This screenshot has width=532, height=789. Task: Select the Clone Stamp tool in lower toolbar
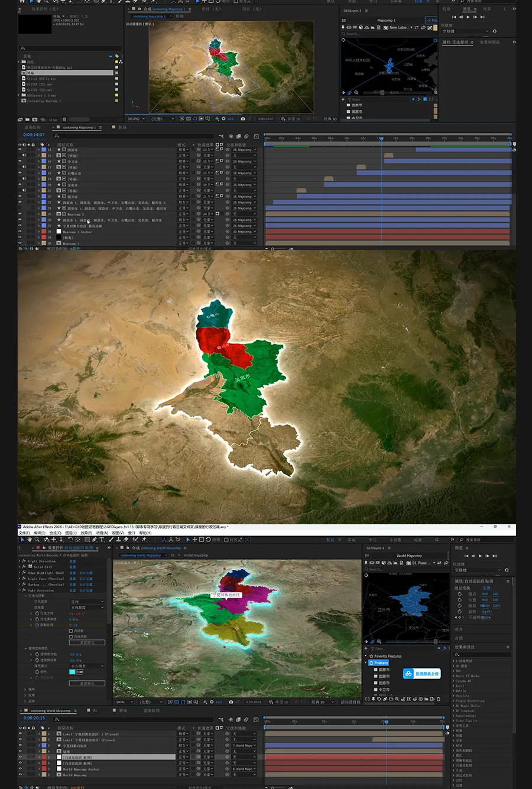[119, 539]
